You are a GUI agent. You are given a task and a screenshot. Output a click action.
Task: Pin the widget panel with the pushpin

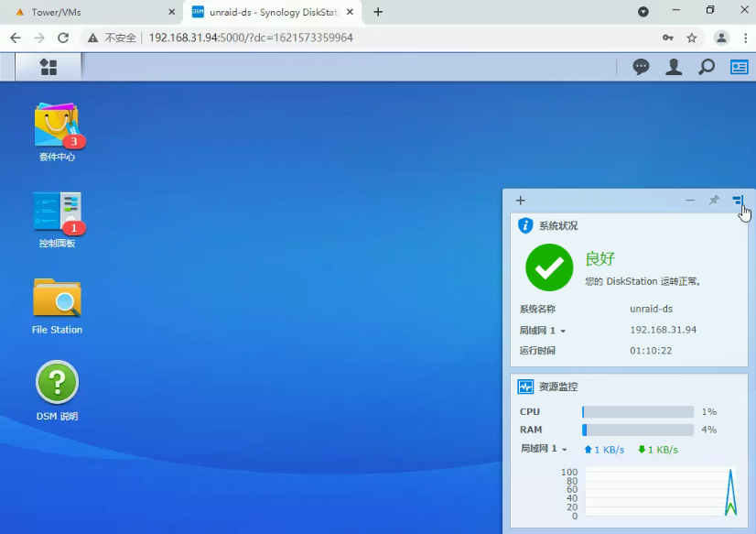pyautogui.click(x=714, y=200)
